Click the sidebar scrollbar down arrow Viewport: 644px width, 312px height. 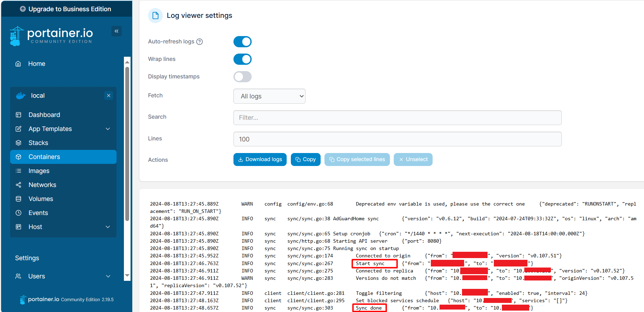click(x=127, y=276)
